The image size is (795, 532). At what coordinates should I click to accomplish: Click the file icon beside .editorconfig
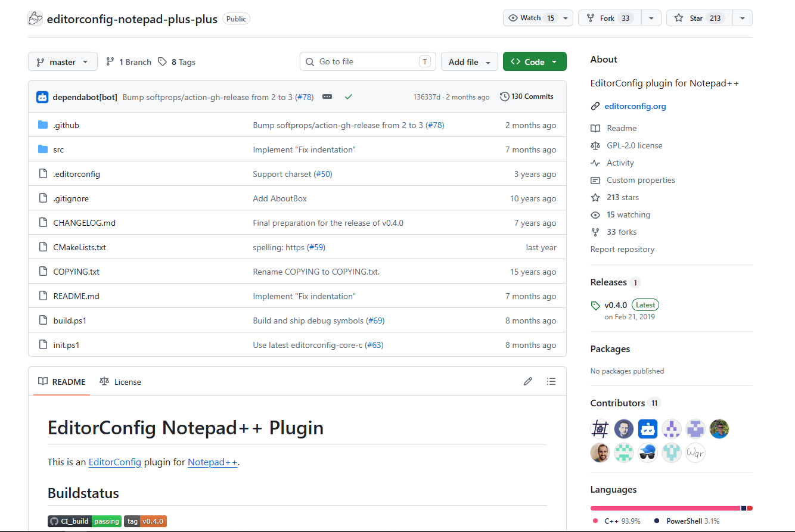click(43, 174)
